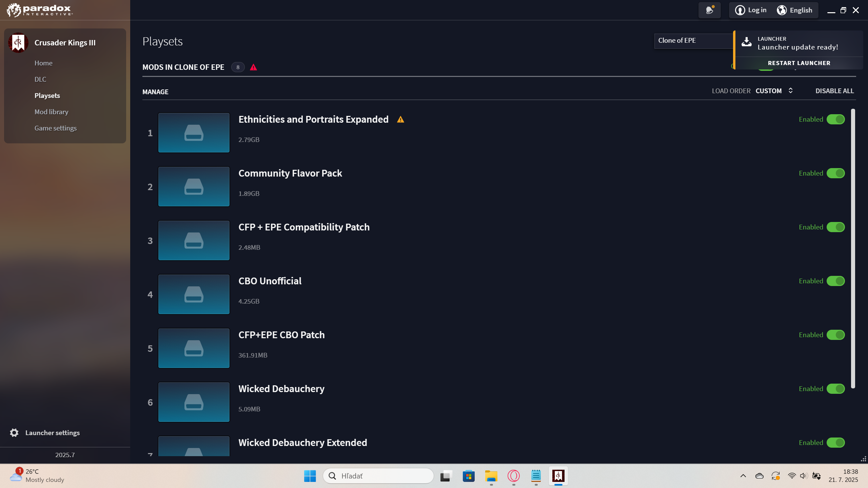Click Disable All mods
868x488 pixels.
[x=834, y=91]
